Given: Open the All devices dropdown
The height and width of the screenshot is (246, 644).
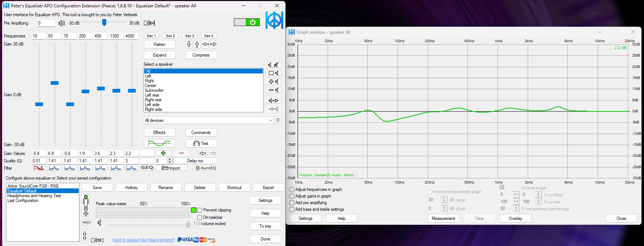Looking at the screenshot, I should coord(209,120).
